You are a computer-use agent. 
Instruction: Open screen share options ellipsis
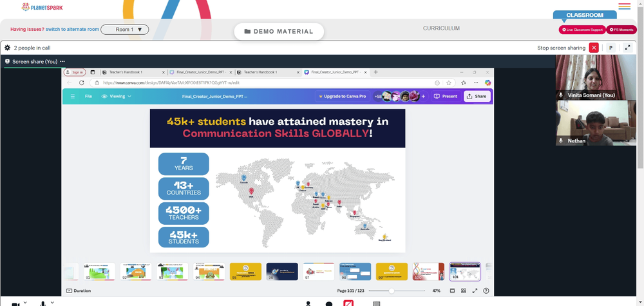coord(62,62)
